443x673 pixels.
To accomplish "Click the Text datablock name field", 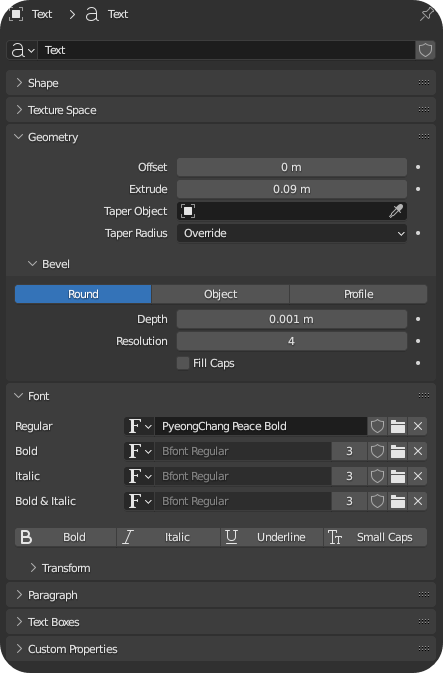I will pyautogui.click(x=227, y=50).
